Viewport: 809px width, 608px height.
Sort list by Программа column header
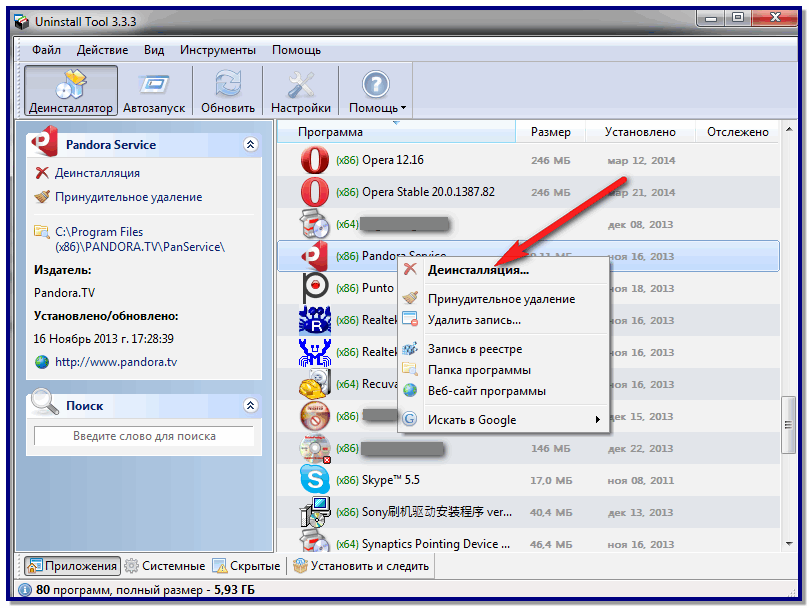(x=396, y=132)
